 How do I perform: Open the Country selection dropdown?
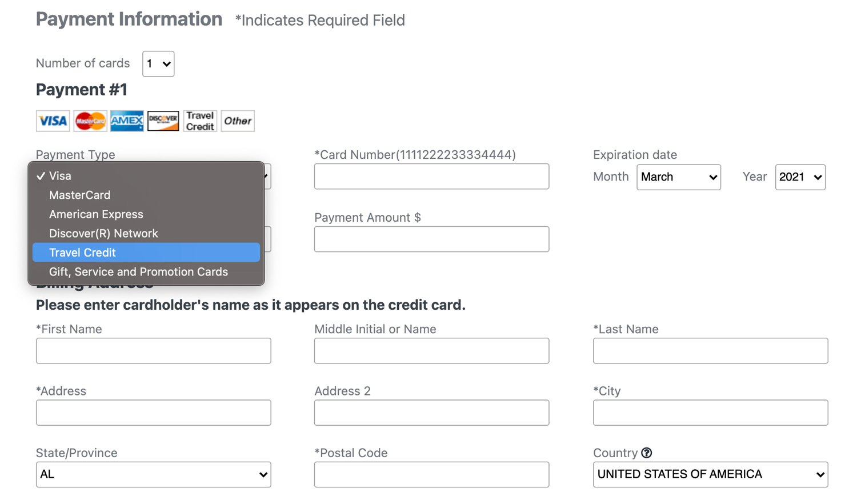[x=710, y=475]
